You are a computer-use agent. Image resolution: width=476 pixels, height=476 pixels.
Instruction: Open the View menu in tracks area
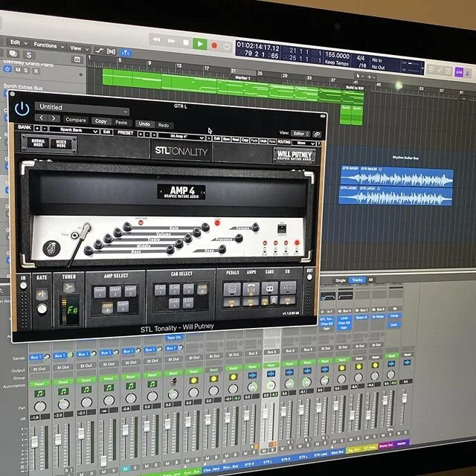tap(79, 48)
